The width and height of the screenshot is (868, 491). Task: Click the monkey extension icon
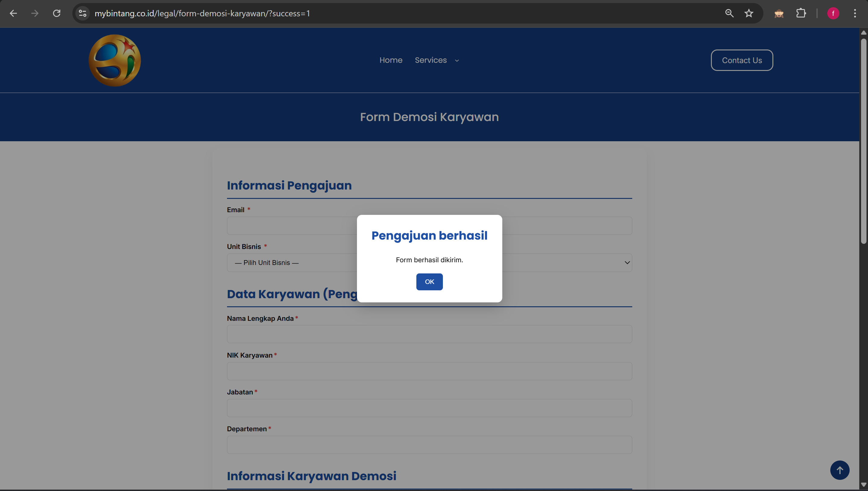pyautogui.click(x=779, y=14)
